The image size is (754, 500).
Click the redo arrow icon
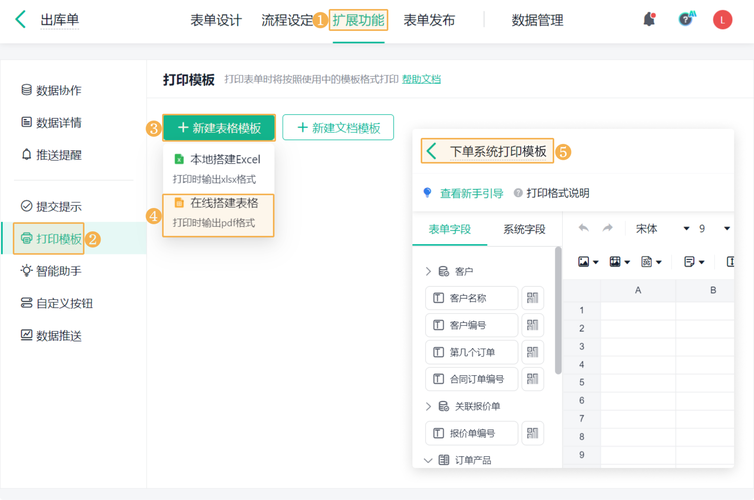pos(607,228)
